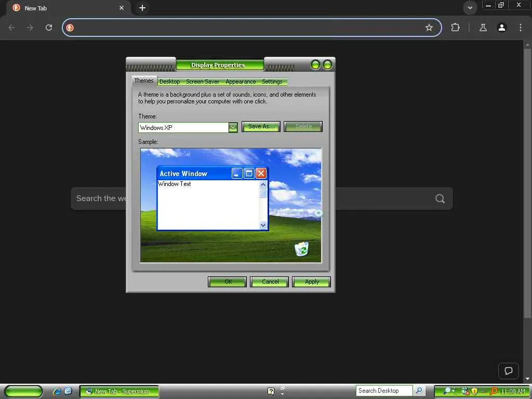
Task: Click the tray messenger icon with red X
Action: (465, 391)
